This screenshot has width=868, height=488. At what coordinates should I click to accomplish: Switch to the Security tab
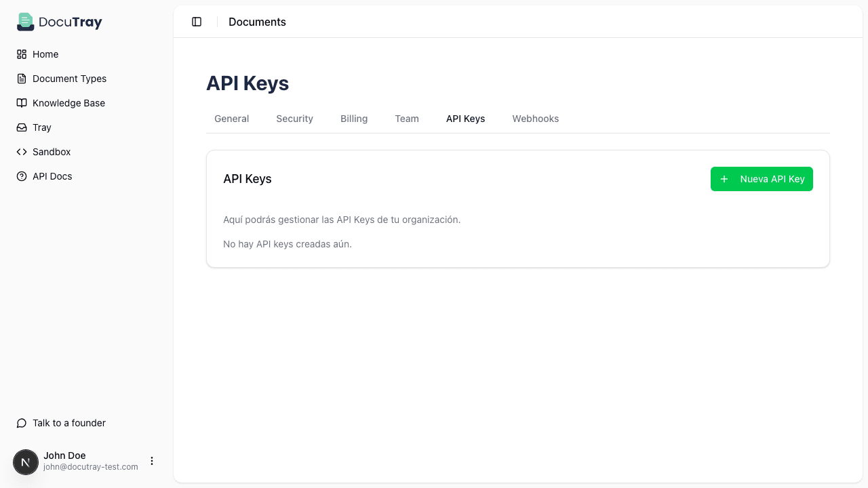click(294, 119)
